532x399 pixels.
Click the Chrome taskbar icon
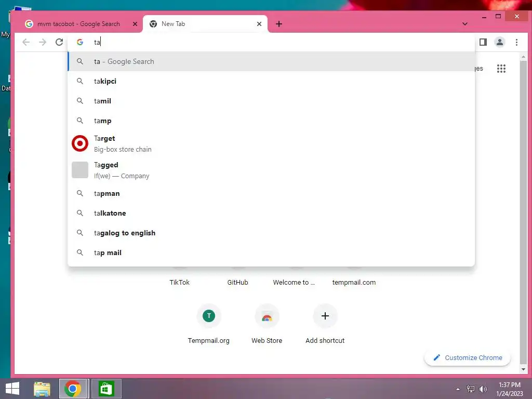[x=72, y=389]
